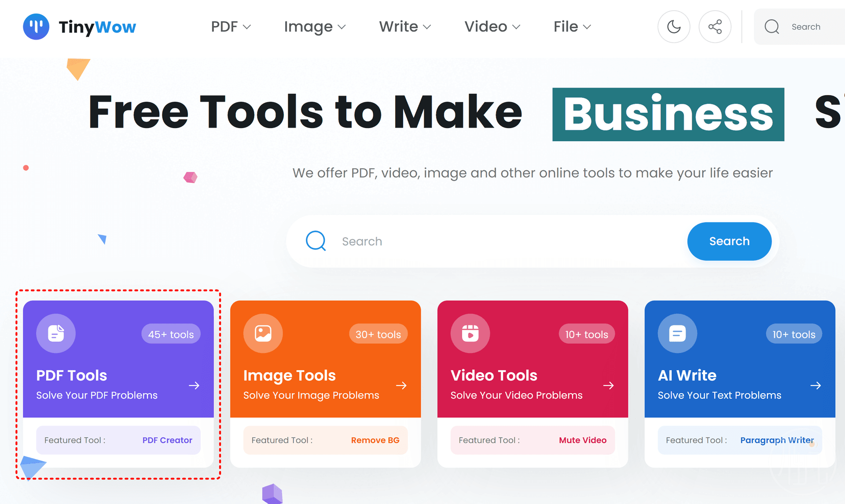Open the PDF Creator featured tool link
Screen dimensions: 845x504
[x=167, y=440]
